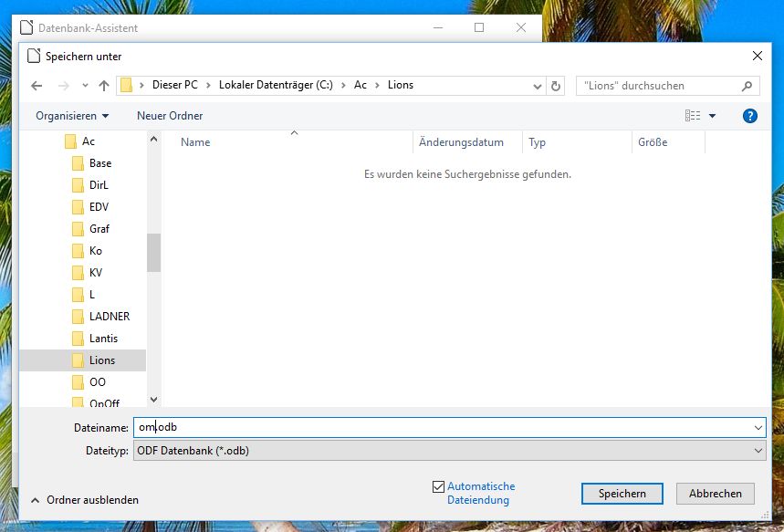Expand address bar history dropdown
This screenshot has height=532, width=784.
click(x=538, y=86)
